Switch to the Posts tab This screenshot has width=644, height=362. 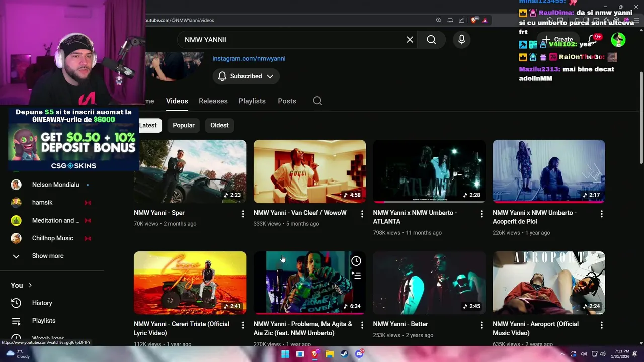pos(287,101)
